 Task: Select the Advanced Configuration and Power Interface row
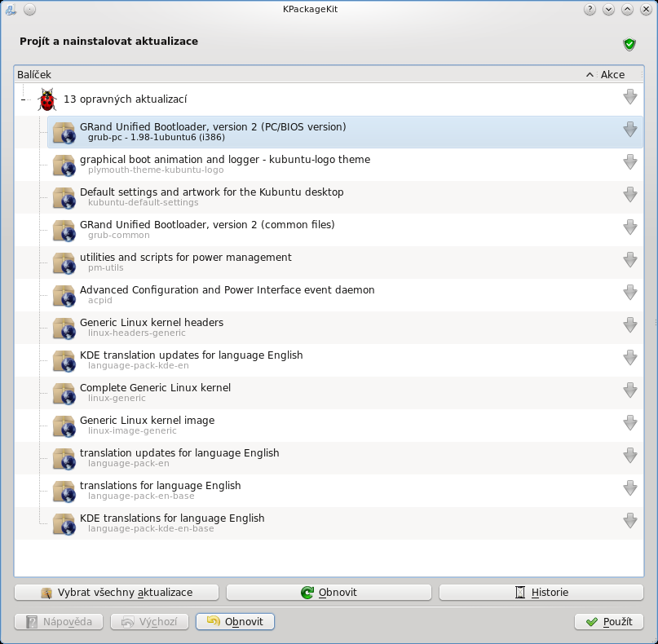pos(345,295)
